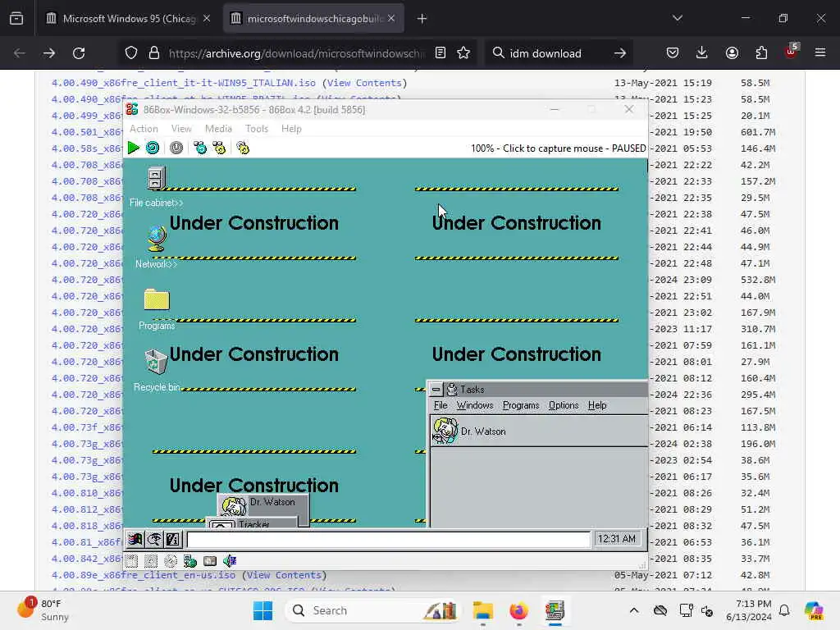Screen dimensions: 840x630
Task: Open the File cabinet desktop icon
Action: point(156,187)
